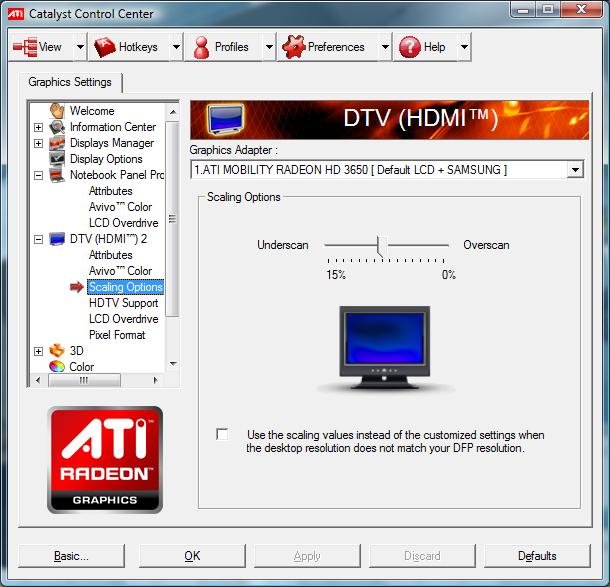Expand the Information Center node
Image resolution: width=610 pixels, height=587 pixels.
pyautogui.click(x=38, y=127)
